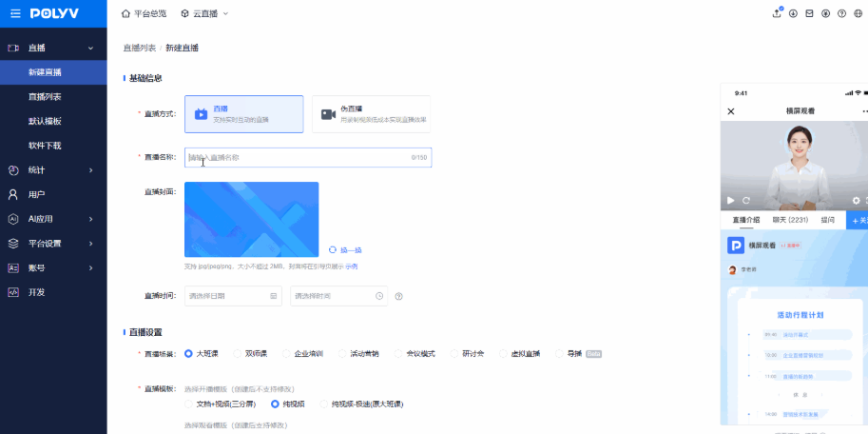Screen dimensions: 868x434
Task: Open the upload icon in top bar
Action: click(778, 13)
